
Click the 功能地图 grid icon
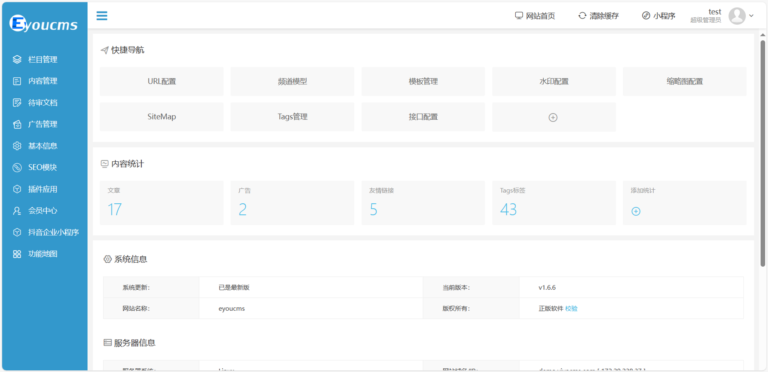17,254
